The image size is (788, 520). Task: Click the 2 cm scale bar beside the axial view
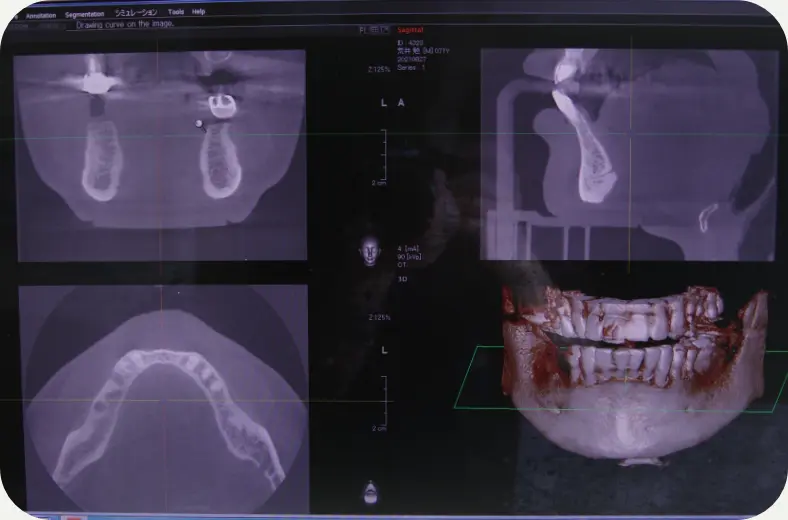coord(383,403)
